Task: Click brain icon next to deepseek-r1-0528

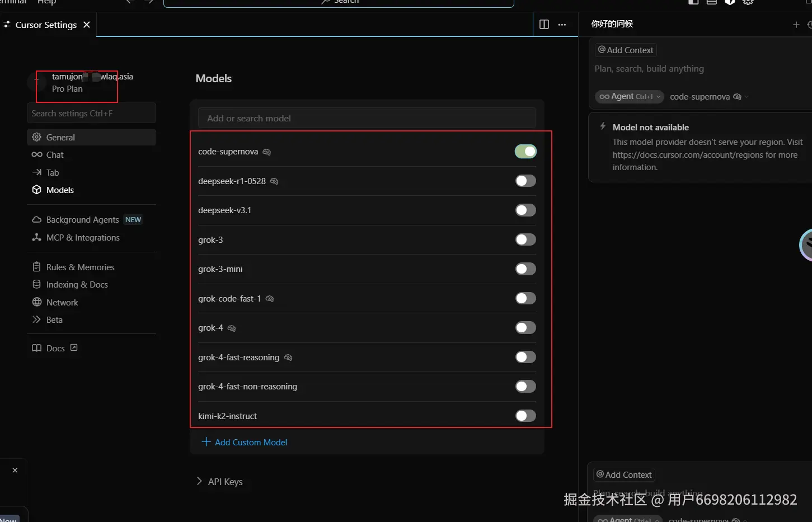Action: coord(274,181)
